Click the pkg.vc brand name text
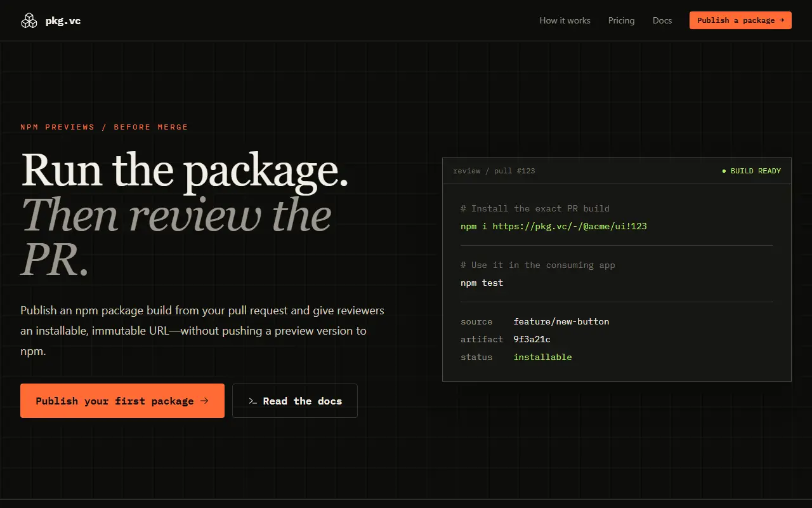Viewport: 812px width, 508px height. pyautogui.click(x=63, y=21)
